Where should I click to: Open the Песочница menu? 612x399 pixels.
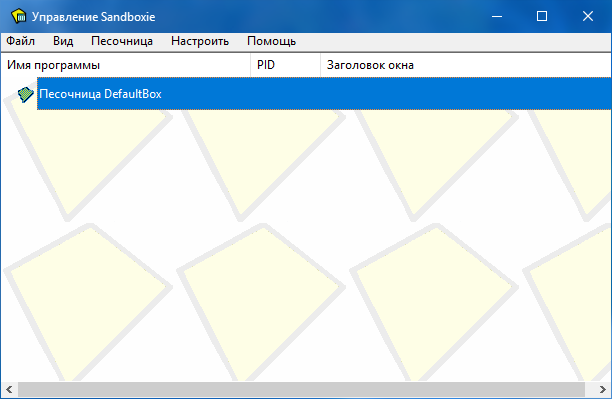122,41
